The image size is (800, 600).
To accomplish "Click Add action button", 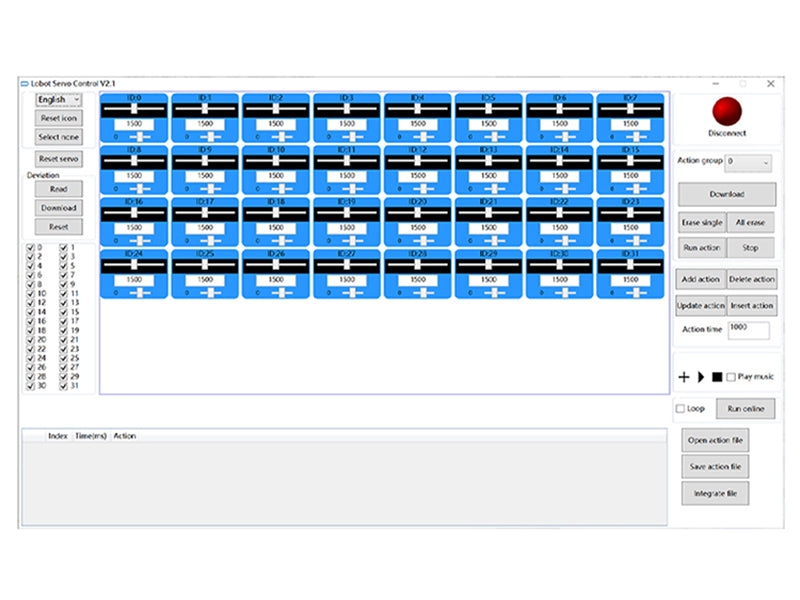I will click(x=701, y=280).
